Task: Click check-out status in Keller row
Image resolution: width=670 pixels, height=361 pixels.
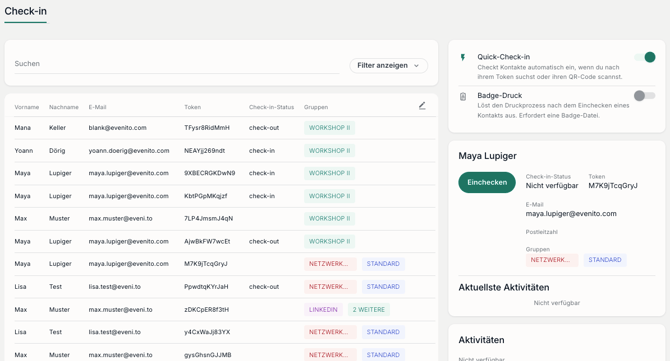Action: [264, 128]
